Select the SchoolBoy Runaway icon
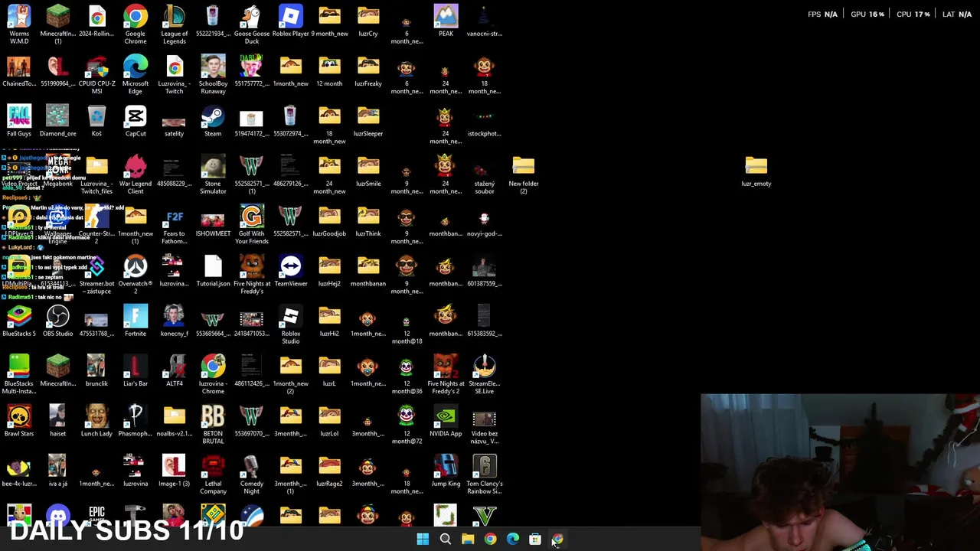This screenshot has height=551, width=980. pos(213,74)
